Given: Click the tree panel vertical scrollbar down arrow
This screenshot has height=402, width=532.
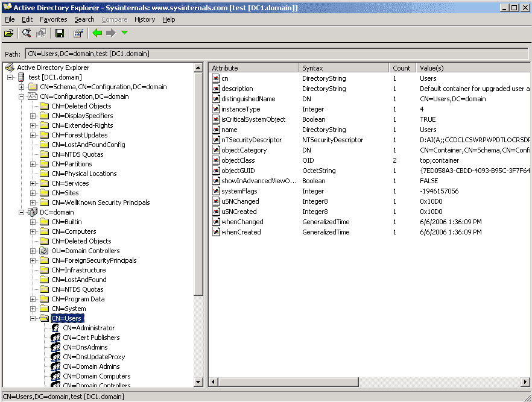Looking at the screenshot, I should coord(198,382).
